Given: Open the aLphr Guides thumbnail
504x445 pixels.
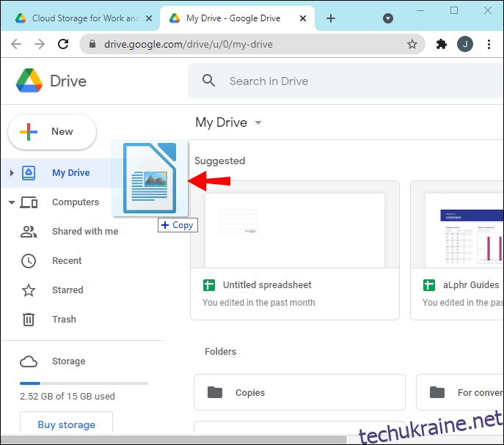Looking at the screenshot, I should [457, 224].
